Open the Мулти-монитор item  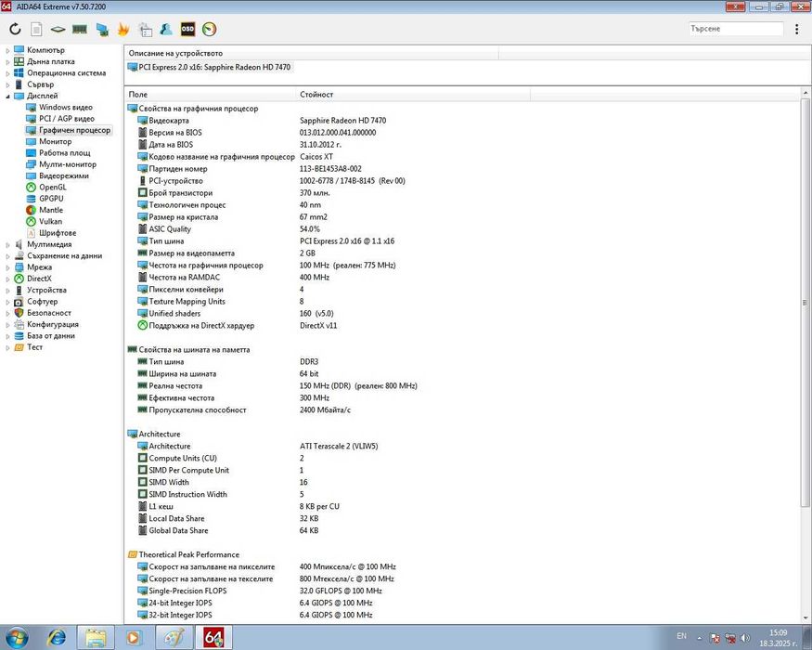point(68,164)
